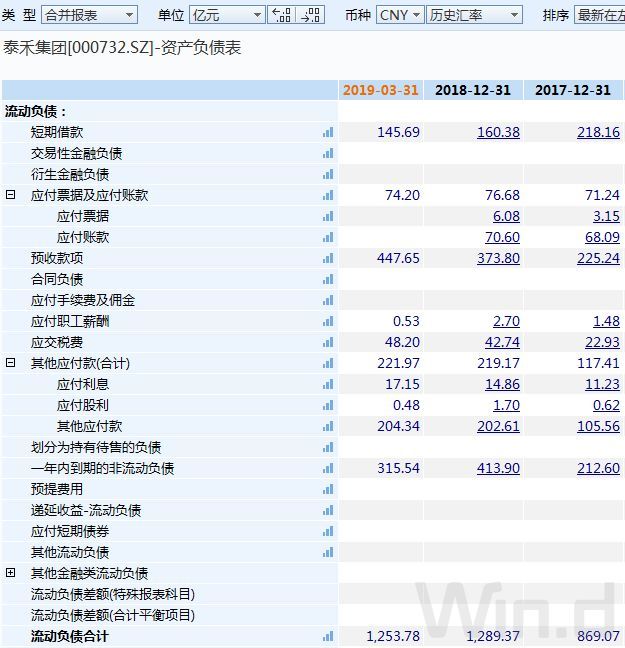The height and width of the screenshot is (648, 625).
Task: Open chart icon for 应付利息 row
Action: 328,385
